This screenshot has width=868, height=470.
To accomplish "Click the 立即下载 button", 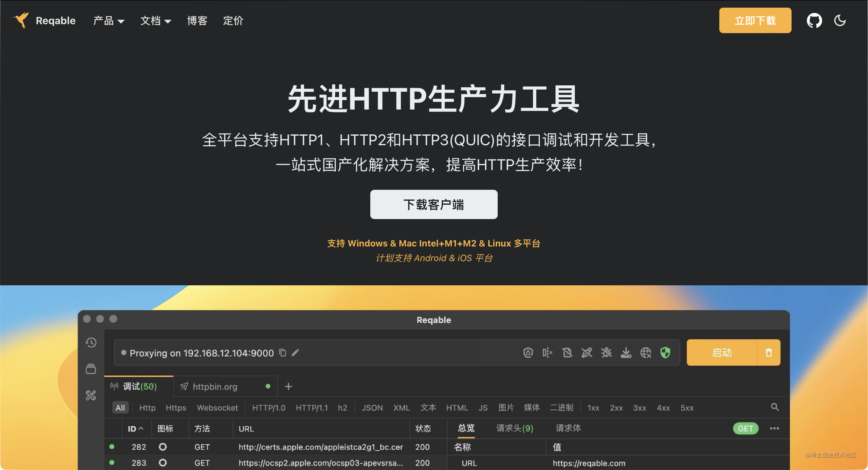I will point(755,21).
